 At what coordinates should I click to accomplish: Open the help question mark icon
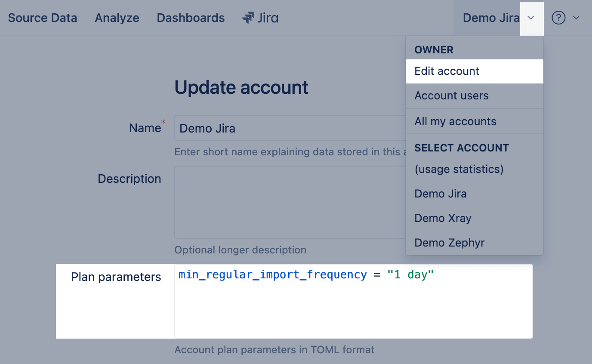[558, 18]
